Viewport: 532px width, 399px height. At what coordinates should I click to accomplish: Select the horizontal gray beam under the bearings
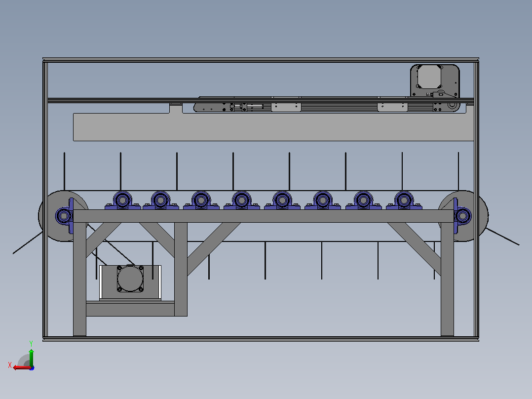click(264, 216)
